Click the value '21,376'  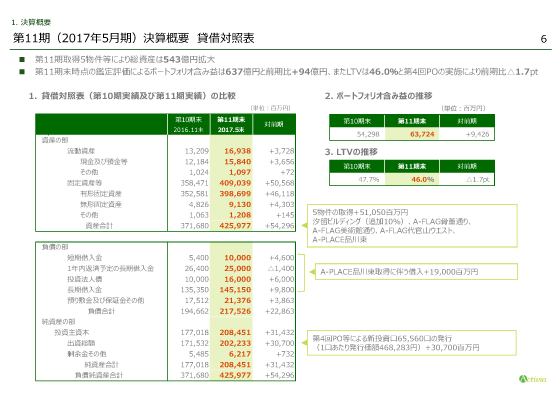(x=238, y=300)
